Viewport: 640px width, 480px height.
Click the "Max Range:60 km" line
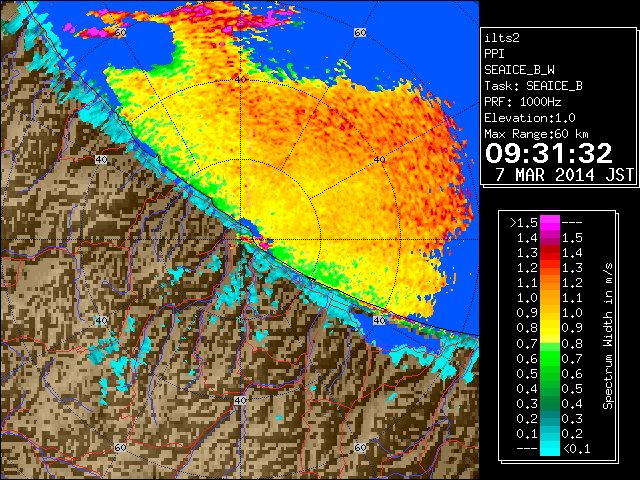536,134
